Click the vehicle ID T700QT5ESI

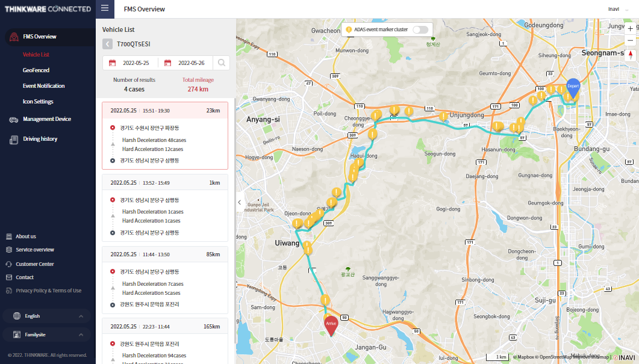click(133, 44)
